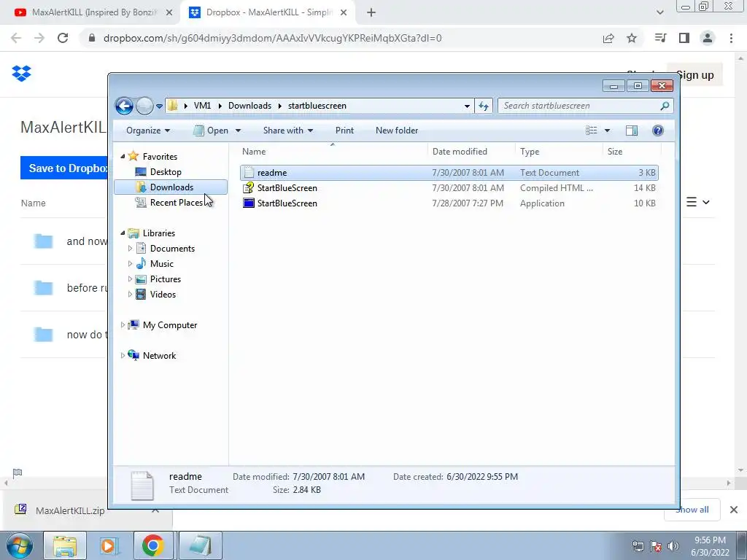Screen dimensions: 747x560
Task: Open Chrome side panel icon
Action: coord(684,38)
